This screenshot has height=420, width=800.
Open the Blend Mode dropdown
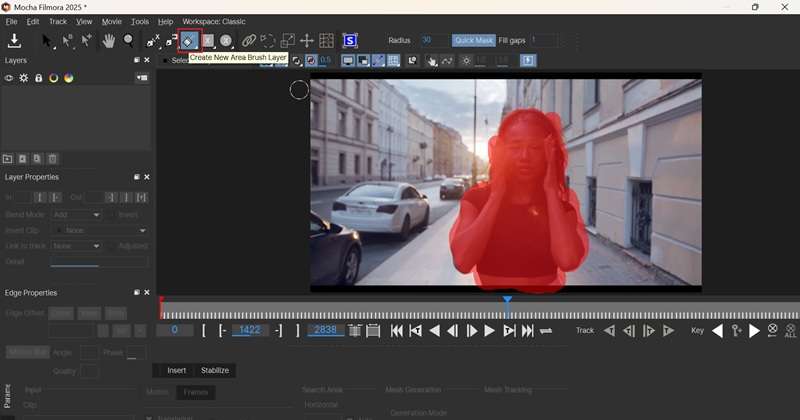(x=76, y=215)
